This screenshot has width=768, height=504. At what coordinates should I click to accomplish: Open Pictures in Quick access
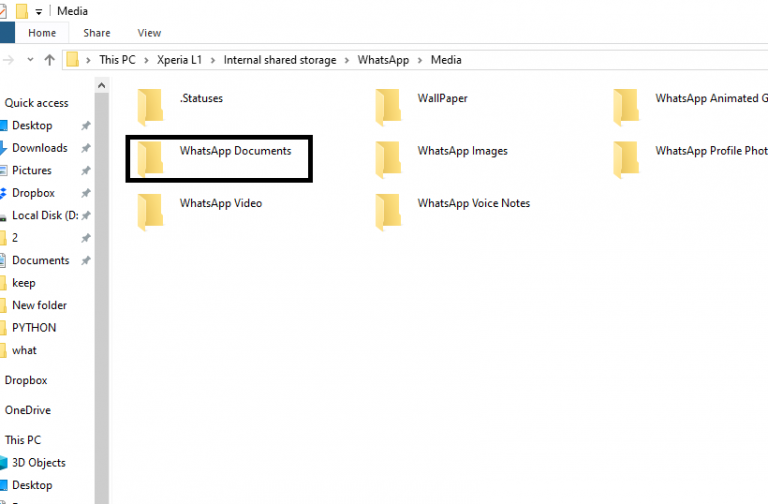(31, 170)
